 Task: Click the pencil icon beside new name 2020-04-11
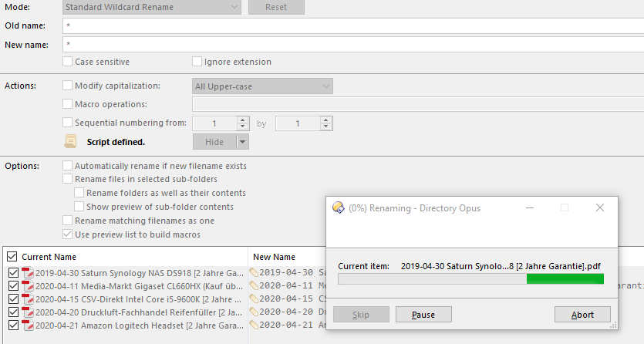point(254,285)
